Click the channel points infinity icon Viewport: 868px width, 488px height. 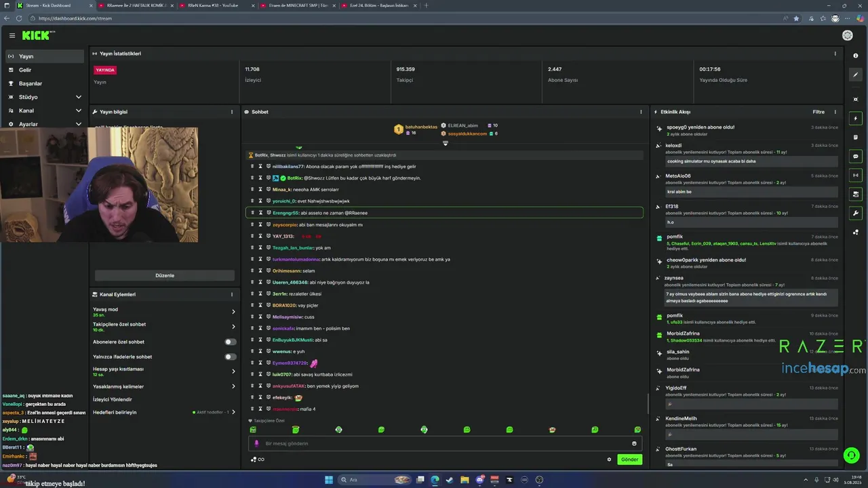click(x=258, y=460)
